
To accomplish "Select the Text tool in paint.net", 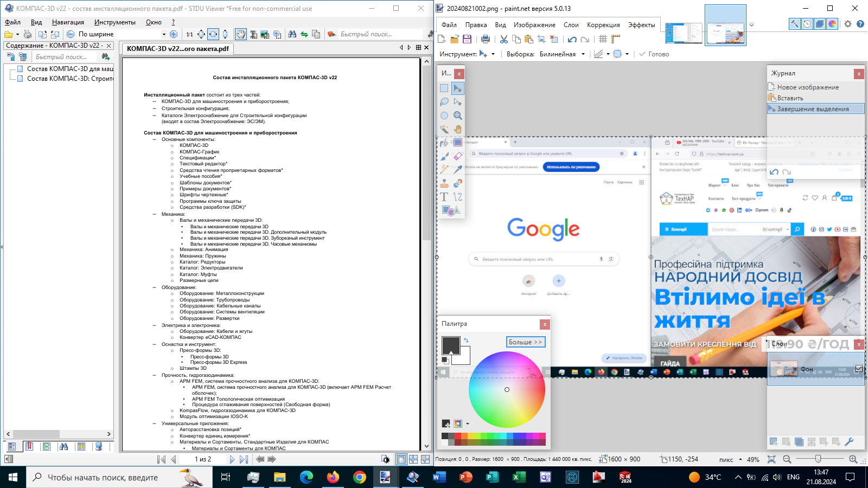I will click(x=444, y=197).
